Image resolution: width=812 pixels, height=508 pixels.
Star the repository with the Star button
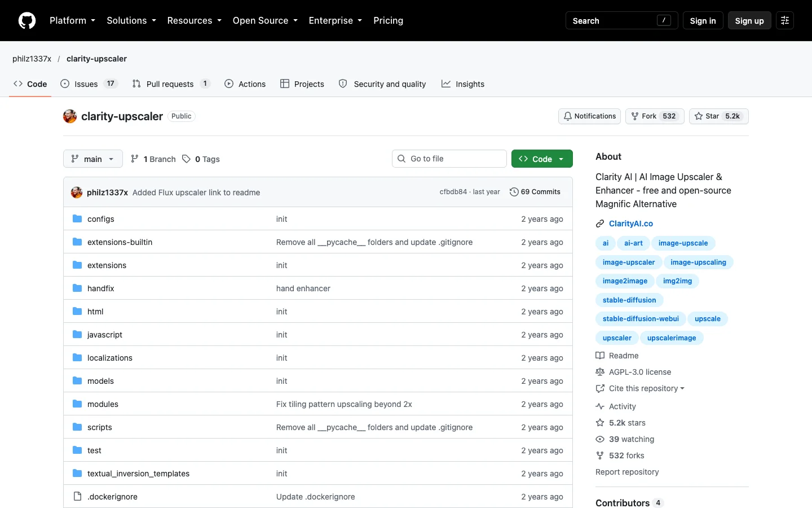[x=719, y=116]
